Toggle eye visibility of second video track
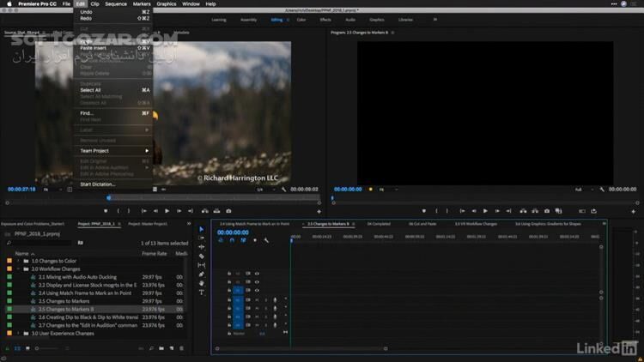Screen dimensions: 644x362 click(x=257, y=282)
